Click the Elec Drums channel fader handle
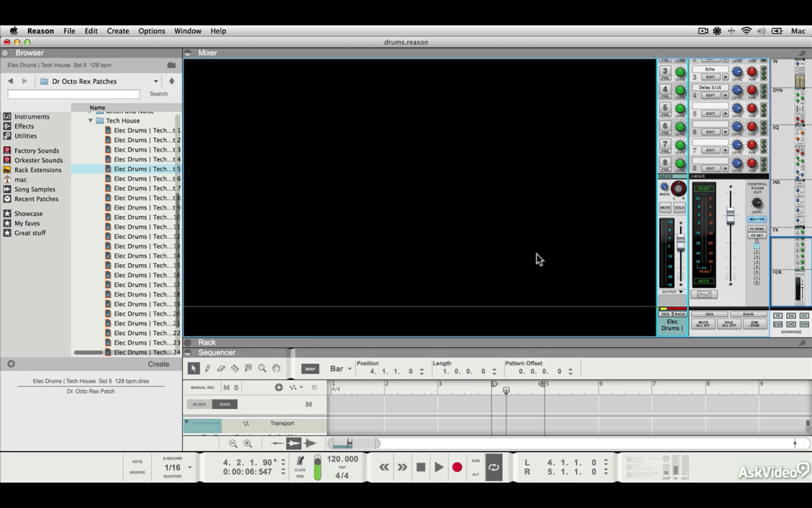The height and width of the screenshot is (508, 812). pyautogui.click(x=681, y=242)
